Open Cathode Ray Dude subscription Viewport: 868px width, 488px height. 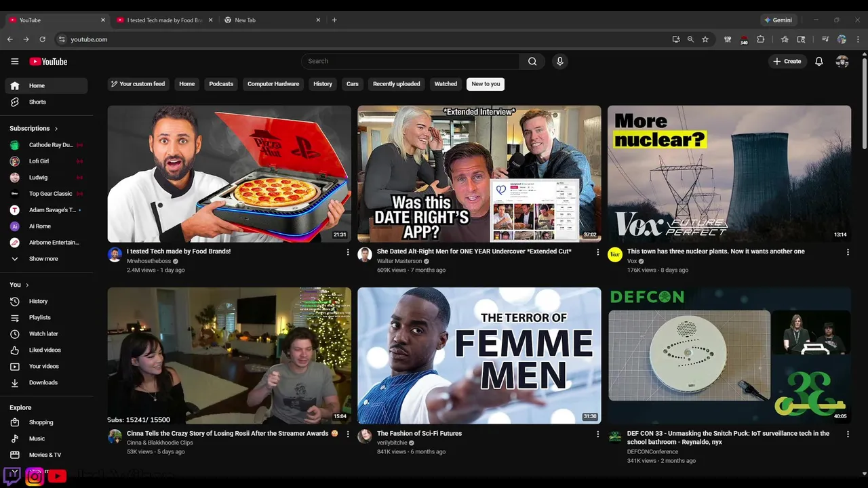point(46,145)
